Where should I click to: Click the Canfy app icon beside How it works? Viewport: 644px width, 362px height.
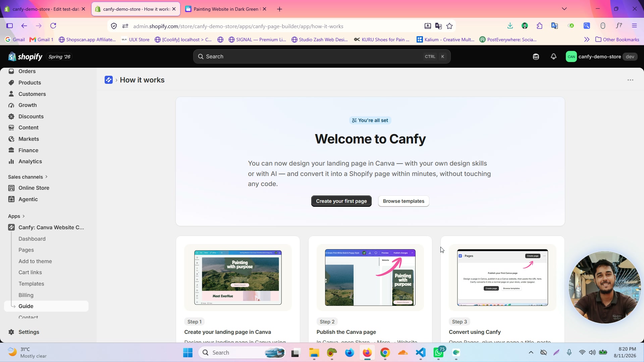point(108,80)
